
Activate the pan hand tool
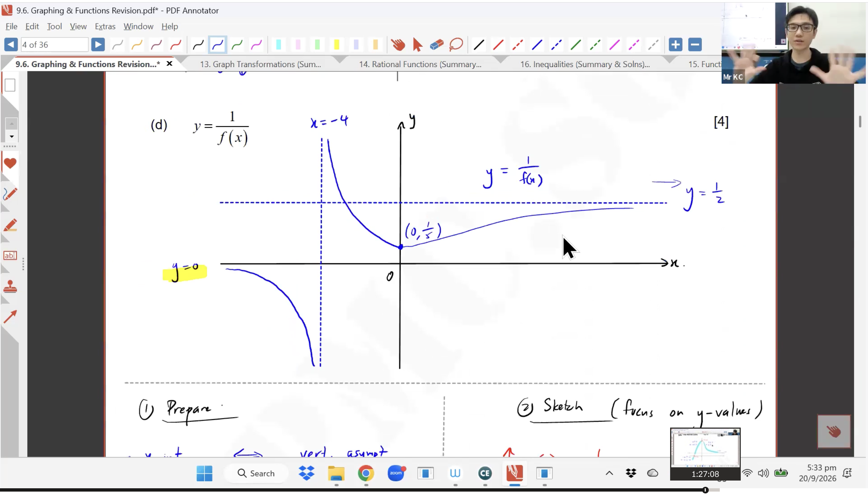click(398, 45)
